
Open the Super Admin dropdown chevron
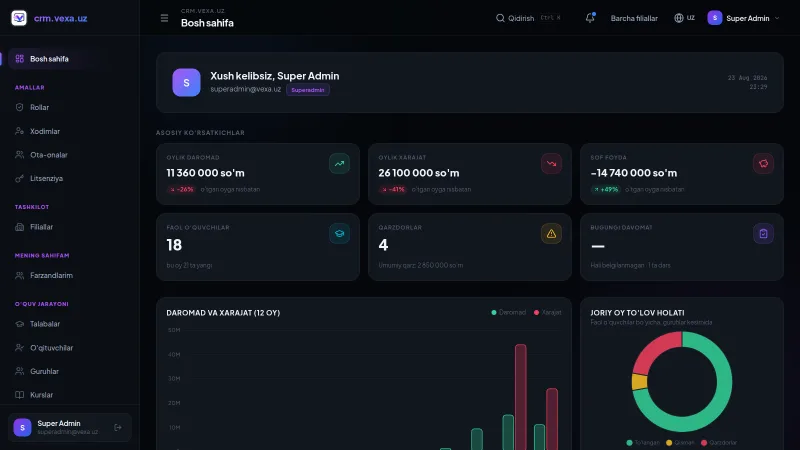point(777,18)
